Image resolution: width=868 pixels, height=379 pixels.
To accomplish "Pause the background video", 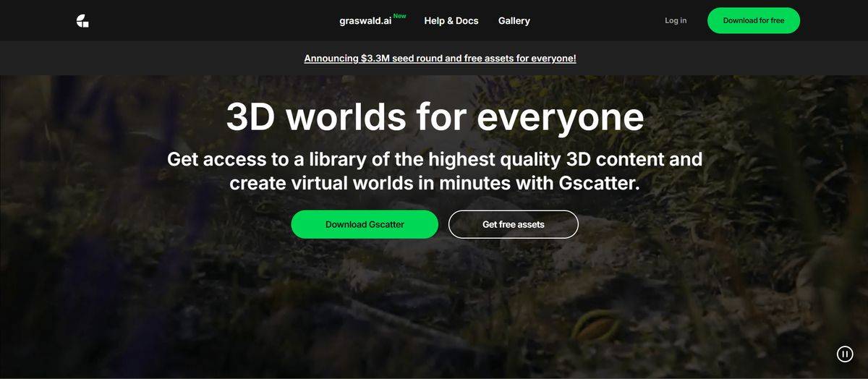I will pyautogui.click(x=844, y=354).
